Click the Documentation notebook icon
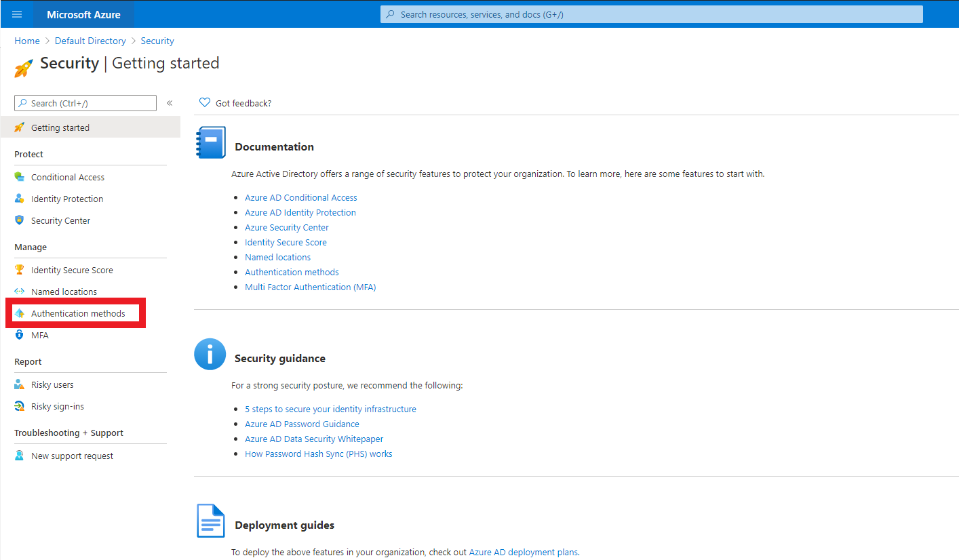Screen dimensions: 959x560 click(x=211, y=142)
